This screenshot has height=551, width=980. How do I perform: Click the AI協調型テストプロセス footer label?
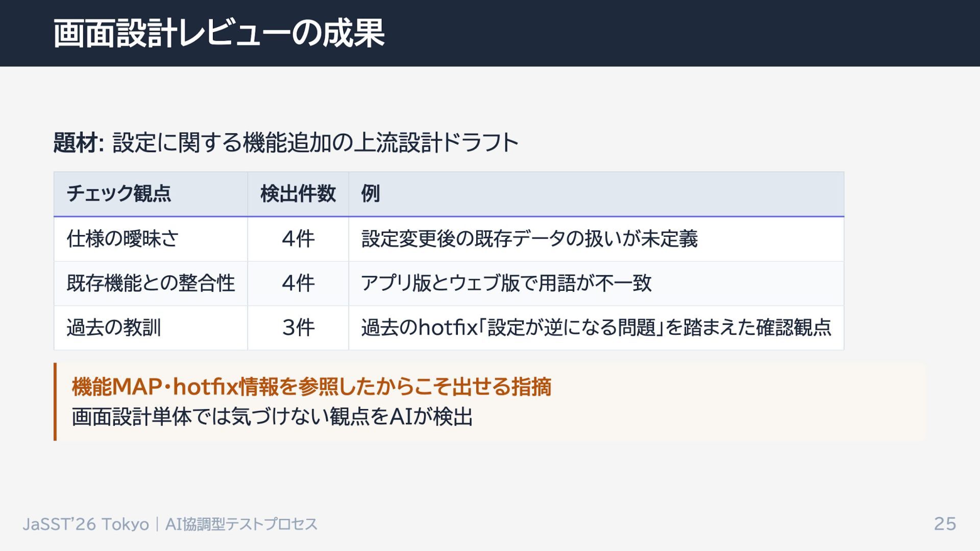coord(241,524)
